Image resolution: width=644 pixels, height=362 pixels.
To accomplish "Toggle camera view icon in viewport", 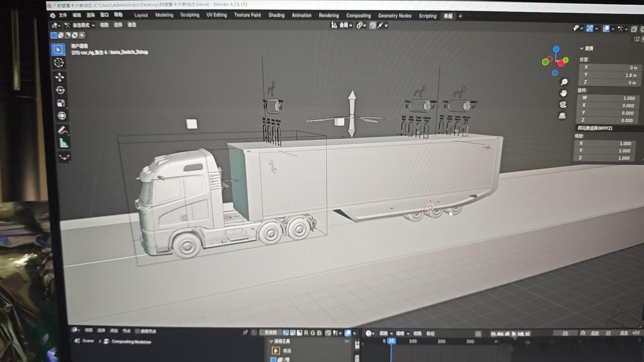I will click(x=563, y=105).
